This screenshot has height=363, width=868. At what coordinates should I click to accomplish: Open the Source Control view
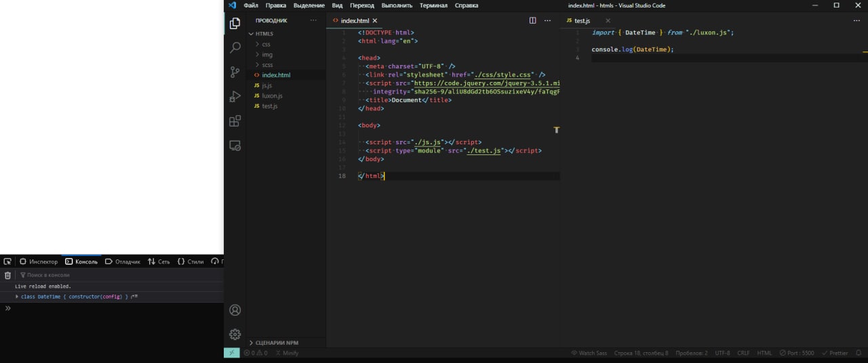click(235, 72)
